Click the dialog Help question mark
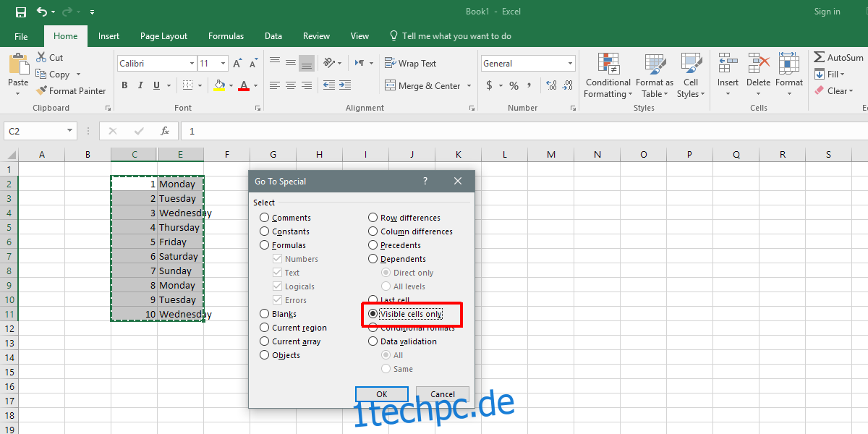Screen dimensions: 868x434 pos(425,182)
